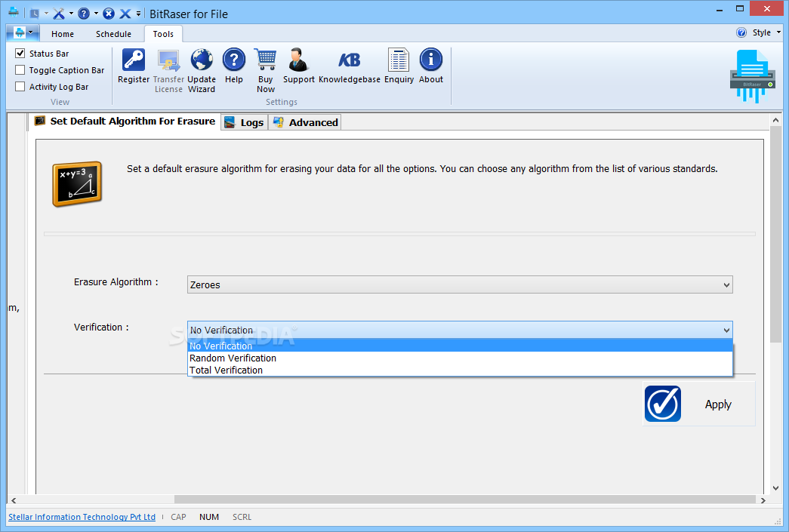Enable the Toggle Caption Bar checkbox

point(20,70)
